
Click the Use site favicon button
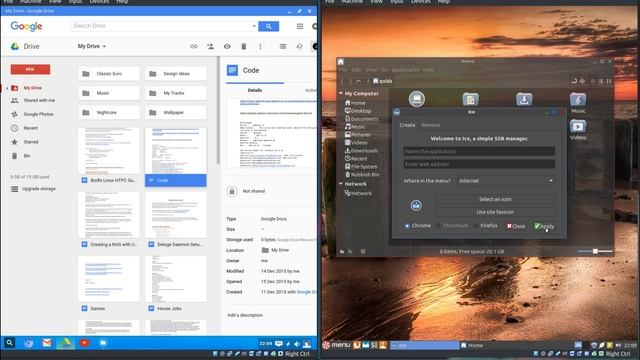495,212
